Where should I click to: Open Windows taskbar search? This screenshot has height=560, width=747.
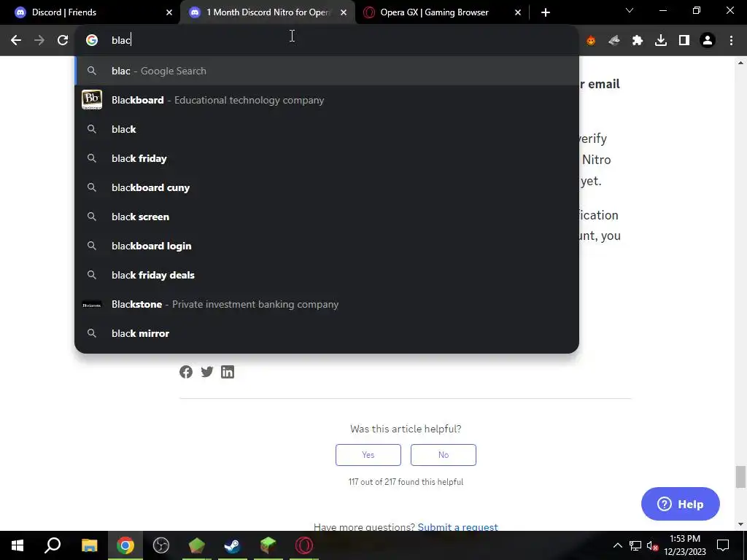click(x=53, y=545)
